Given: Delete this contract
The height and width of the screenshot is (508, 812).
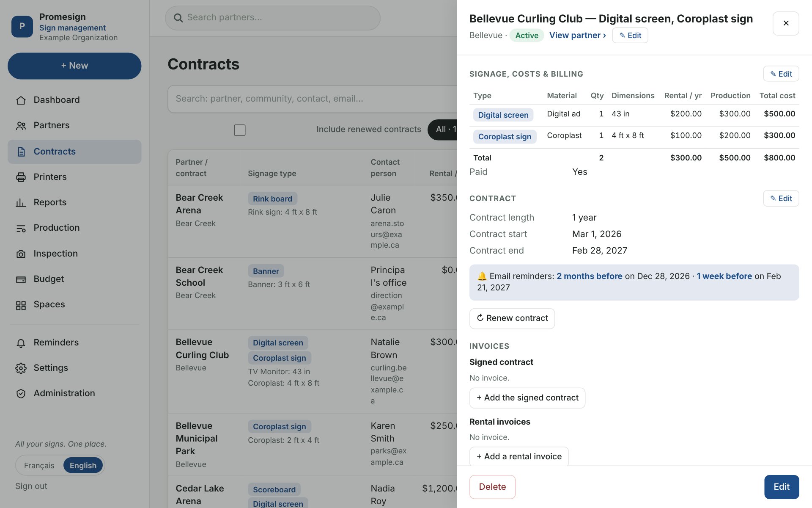Looking at the screenshot, I should pyautogui.click(x=492, y=487).
